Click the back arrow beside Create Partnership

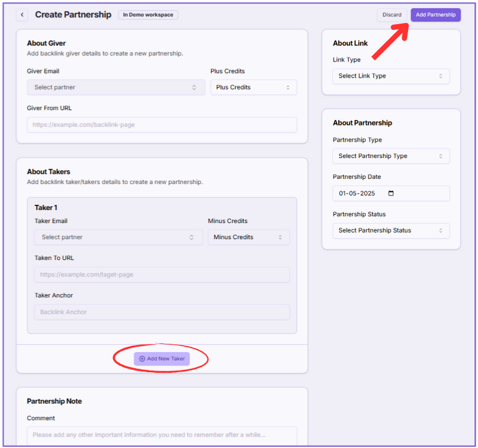click(22, 15)
